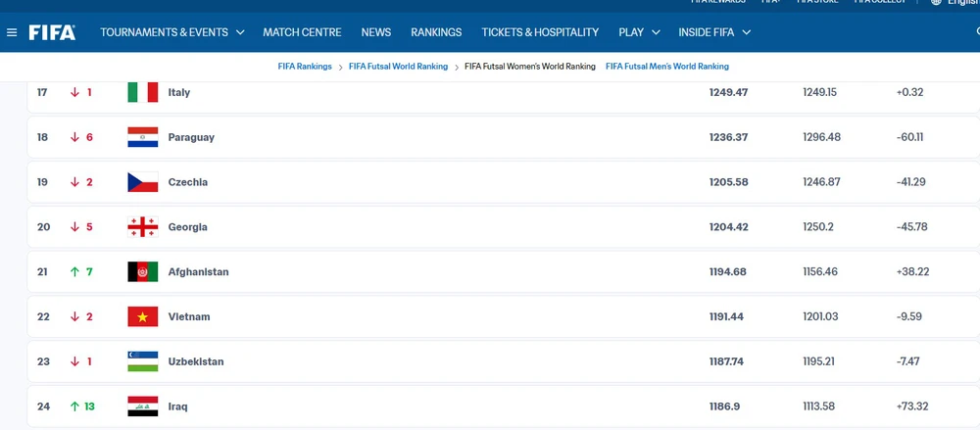Image resolution: width=980 pixels, height=430 pixels.
Task: Select Czechia's total points 1205.58
Action: (x=728, y=182)
